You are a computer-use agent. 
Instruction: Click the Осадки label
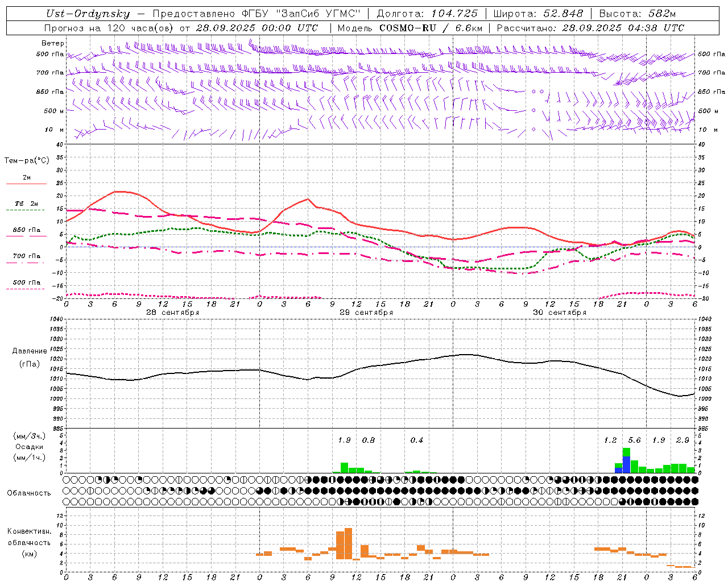30,447
